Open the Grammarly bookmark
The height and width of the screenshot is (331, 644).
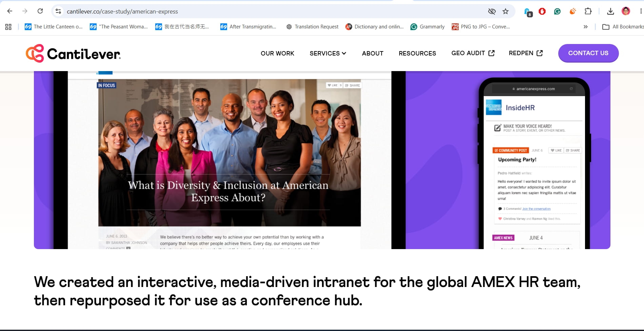pyautogui.click(x=427, y=27)
